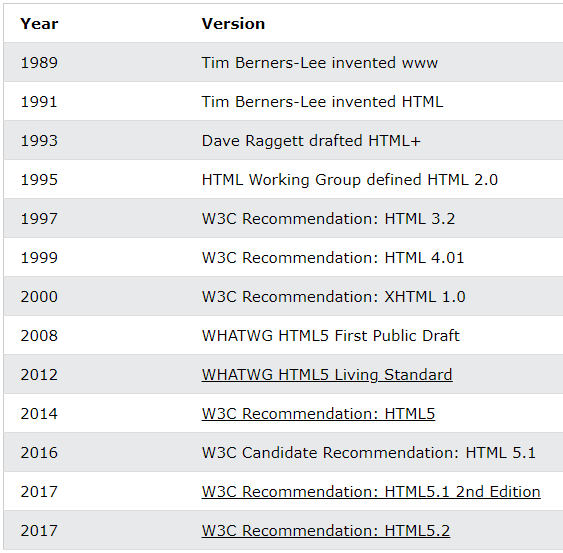Open the HTML5.1 2nd Edition link
Viewport: 563px width, 553px height.
371,492
